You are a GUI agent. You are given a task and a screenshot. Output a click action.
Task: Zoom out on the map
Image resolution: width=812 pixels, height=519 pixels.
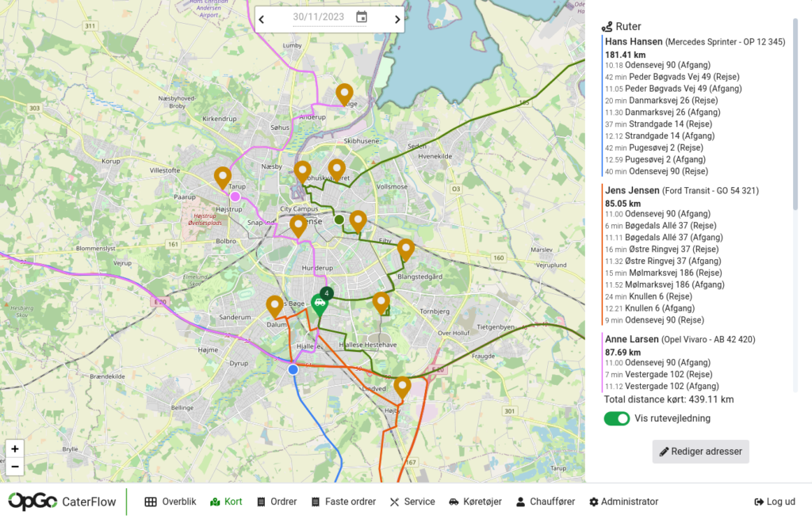click(14, 467)
